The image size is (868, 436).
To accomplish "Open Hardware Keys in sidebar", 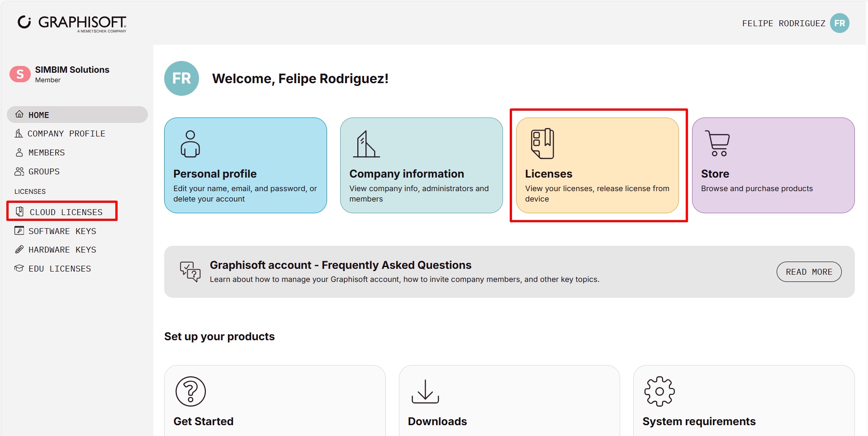I will point(62,250).
